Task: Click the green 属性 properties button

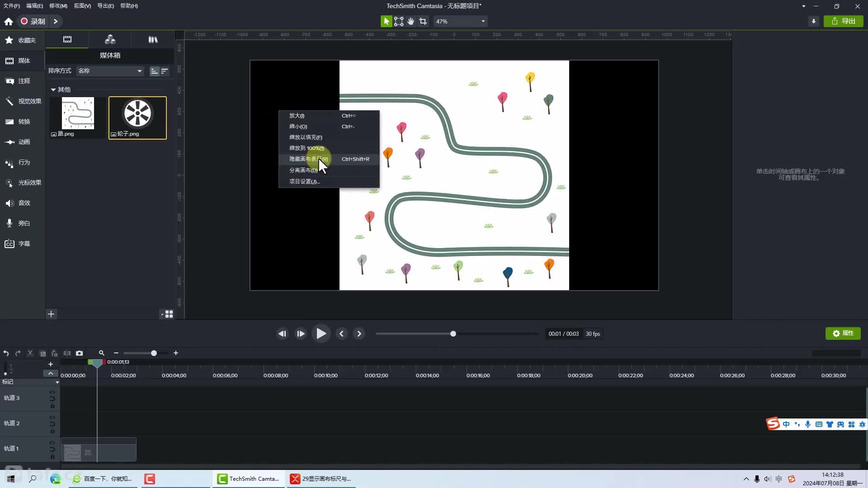Action: 843,333
